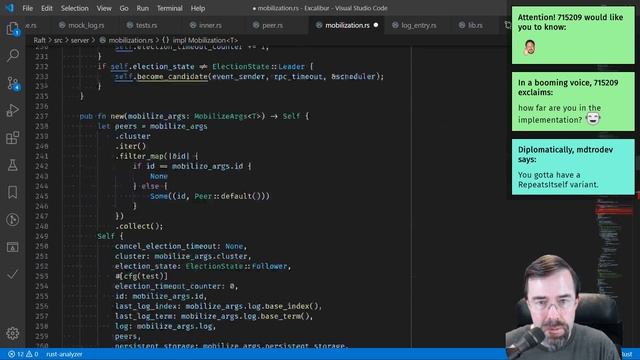Select the mobilization.rs tab
Image resolution: width=640 pixels, height=360 pixels.
pyautogui.click(x=347, y=25)
